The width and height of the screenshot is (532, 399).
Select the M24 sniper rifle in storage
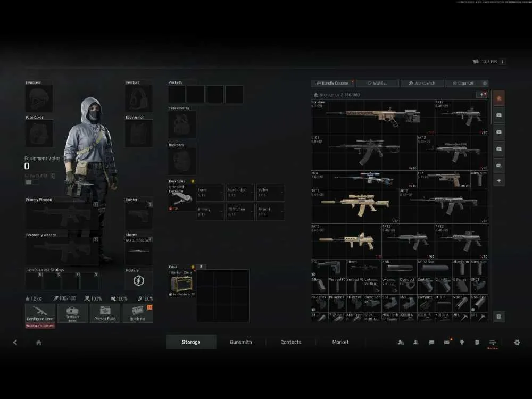coord(364,179)
